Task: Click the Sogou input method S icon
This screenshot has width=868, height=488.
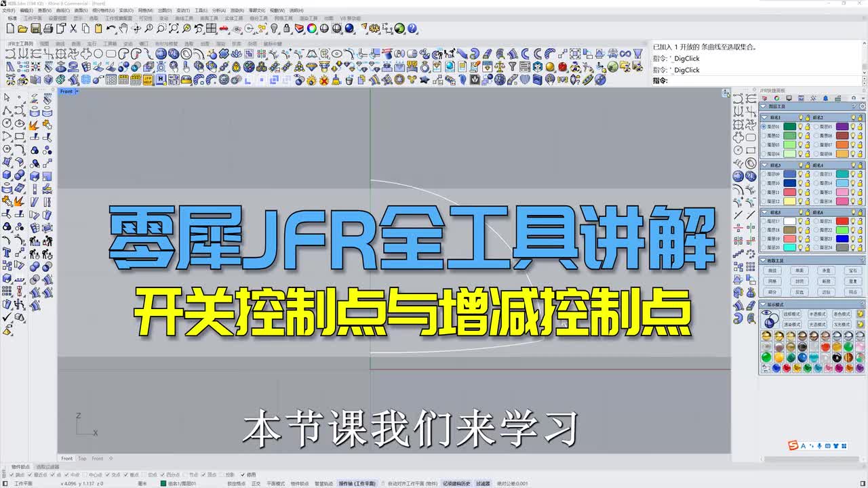Action: pos(793,445)
